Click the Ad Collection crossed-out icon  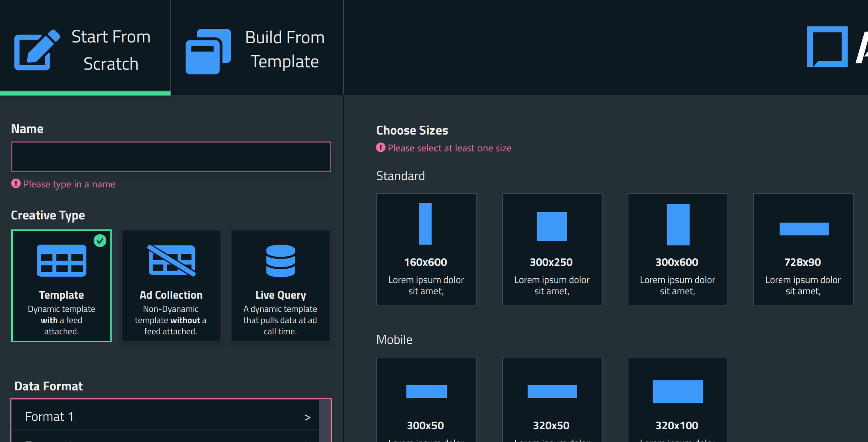tap(171, 261)
